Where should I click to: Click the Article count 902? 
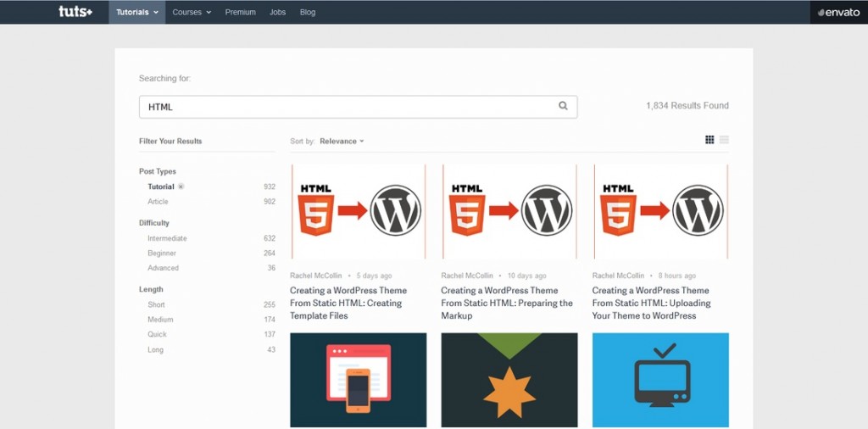coord(270,202)
